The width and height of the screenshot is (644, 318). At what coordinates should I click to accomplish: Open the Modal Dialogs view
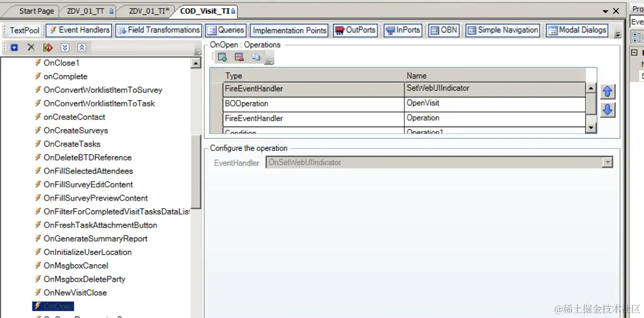577,30
